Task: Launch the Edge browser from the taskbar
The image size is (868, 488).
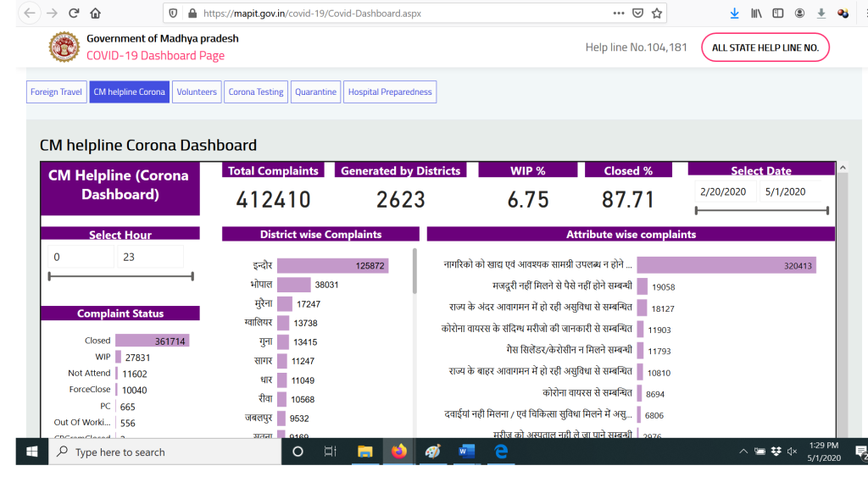Action: 501,452
